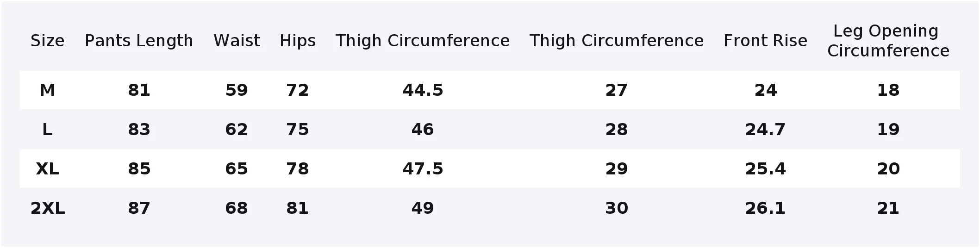
Task: Click front rise value 24.7
Action: (765, 130)
